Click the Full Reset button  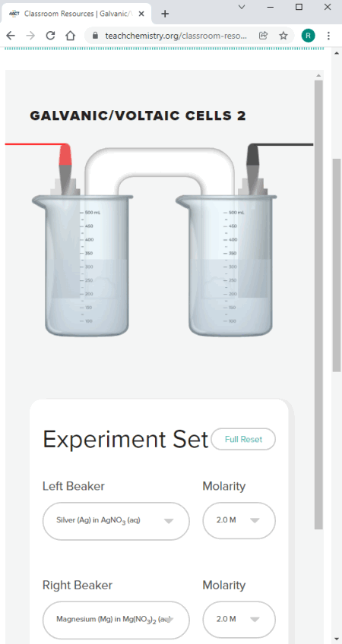[243, 439]
